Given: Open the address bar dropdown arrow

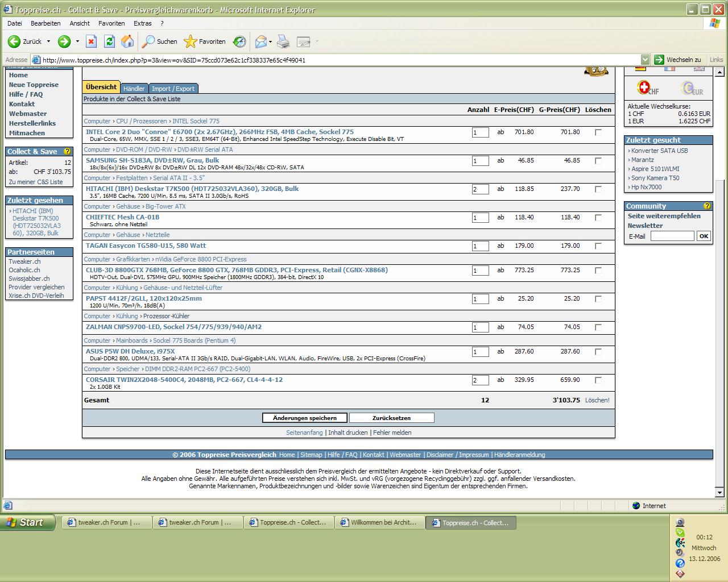Looking at the screenshot, I should click(645, 60).
